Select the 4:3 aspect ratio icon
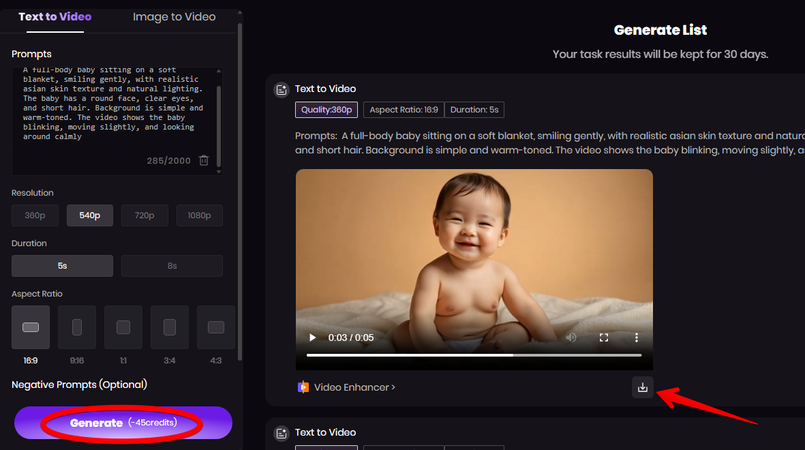 tap(216, 327)
